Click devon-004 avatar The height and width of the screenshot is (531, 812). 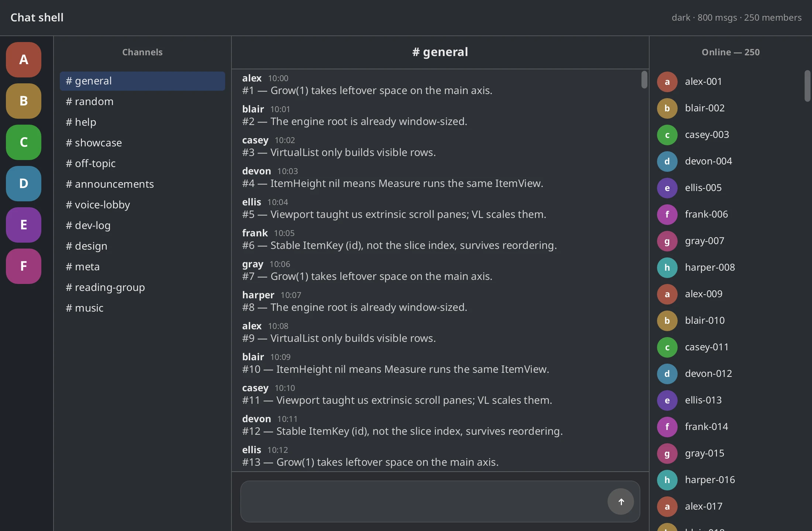[667, 162]
